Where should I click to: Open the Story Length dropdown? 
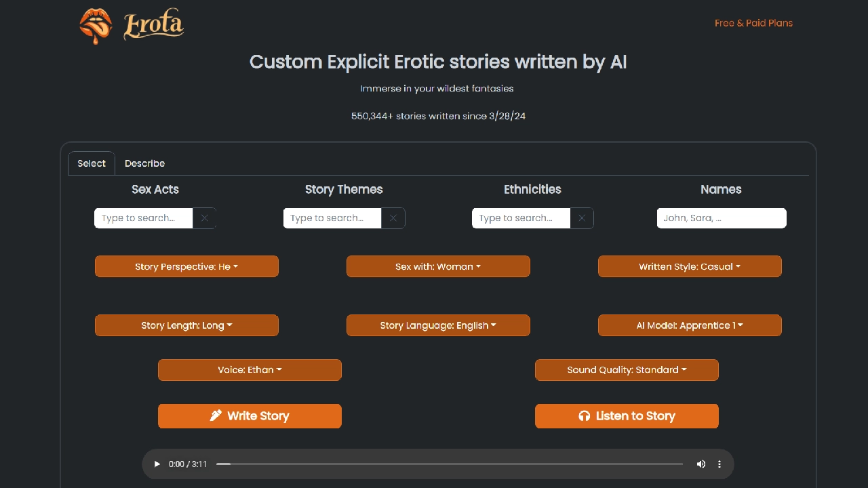coord(186,325)
